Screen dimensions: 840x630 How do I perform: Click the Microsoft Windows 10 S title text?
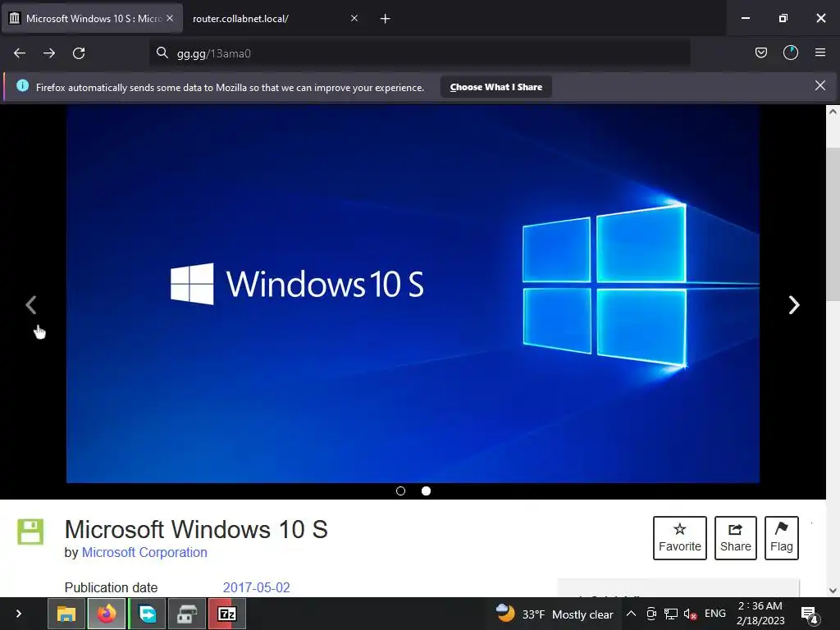pos(196,529)
